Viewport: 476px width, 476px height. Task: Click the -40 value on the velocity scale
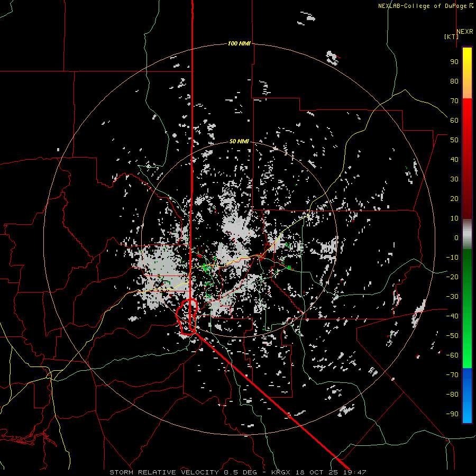(452, 316)
